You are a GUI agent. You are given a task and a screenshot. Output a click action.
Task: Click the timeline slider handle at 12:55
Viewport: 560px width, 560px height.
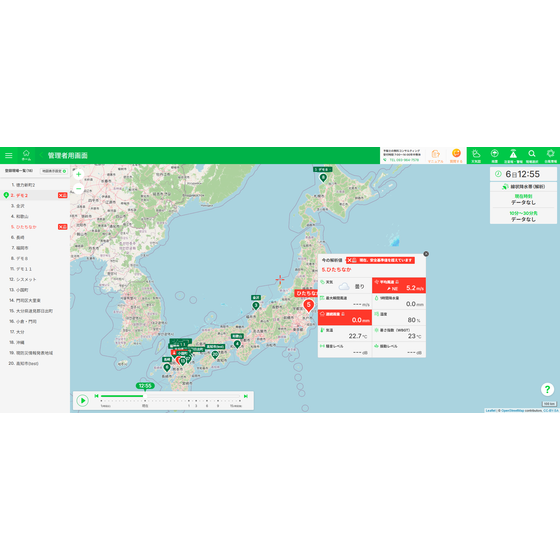(145, 396)
